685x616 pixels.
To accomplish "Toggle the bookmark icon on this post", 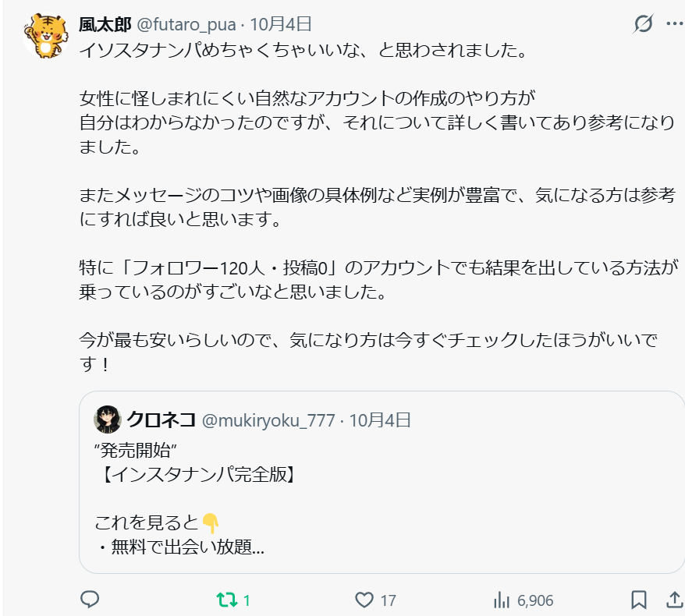I will click(x=638, y=600).
